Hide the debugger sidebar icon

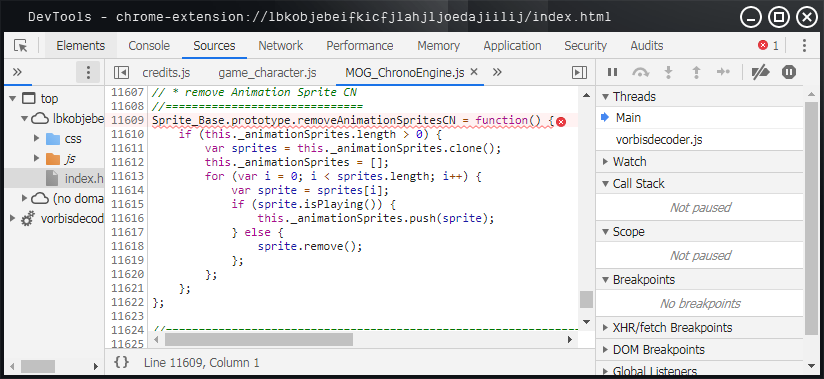(x=579, y=73)
